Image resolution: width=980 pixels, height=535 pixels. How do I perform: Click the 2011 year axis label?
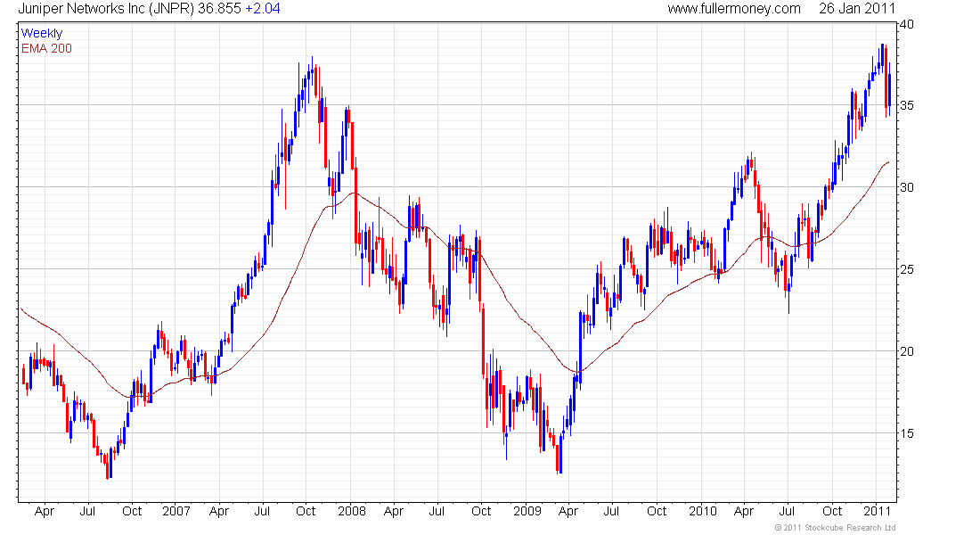click(x=877, y=511)
